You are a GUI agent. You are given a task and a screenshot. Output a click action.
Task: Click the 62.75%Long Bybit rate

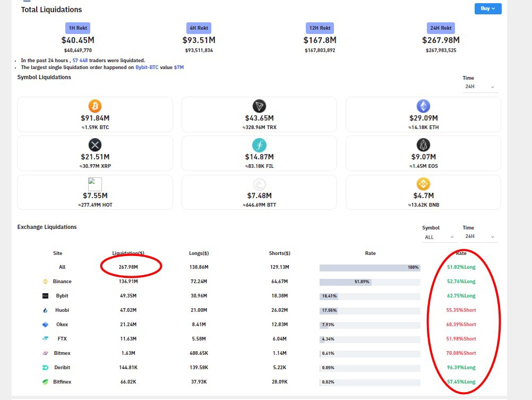tap(461, 296)
